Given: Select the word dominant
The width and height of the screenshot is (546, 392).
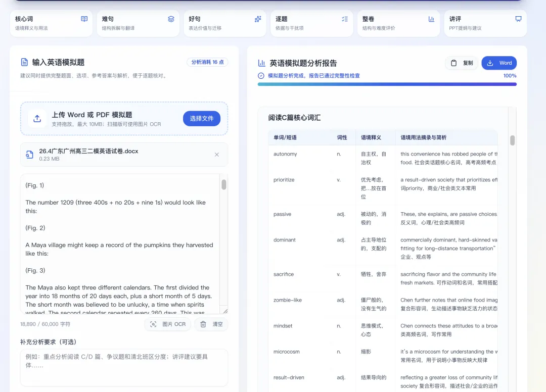Looking at the screenshot, I should coord(285,239).
